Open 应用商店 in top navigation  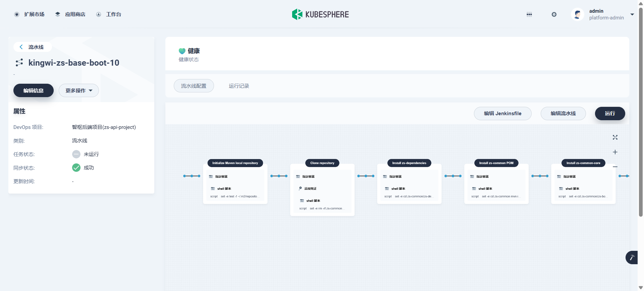pyautogui.click(x=70, y=14)
